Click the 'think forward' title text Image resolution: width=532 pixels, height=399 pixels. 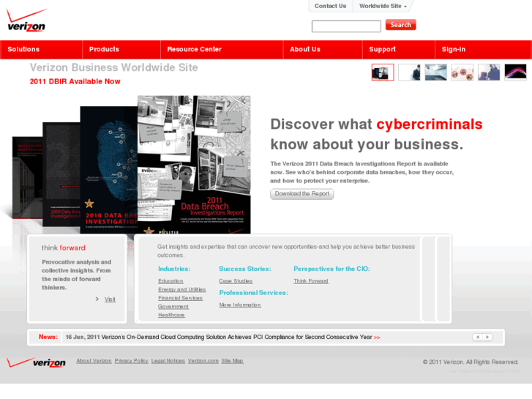(x=64, y=248)
